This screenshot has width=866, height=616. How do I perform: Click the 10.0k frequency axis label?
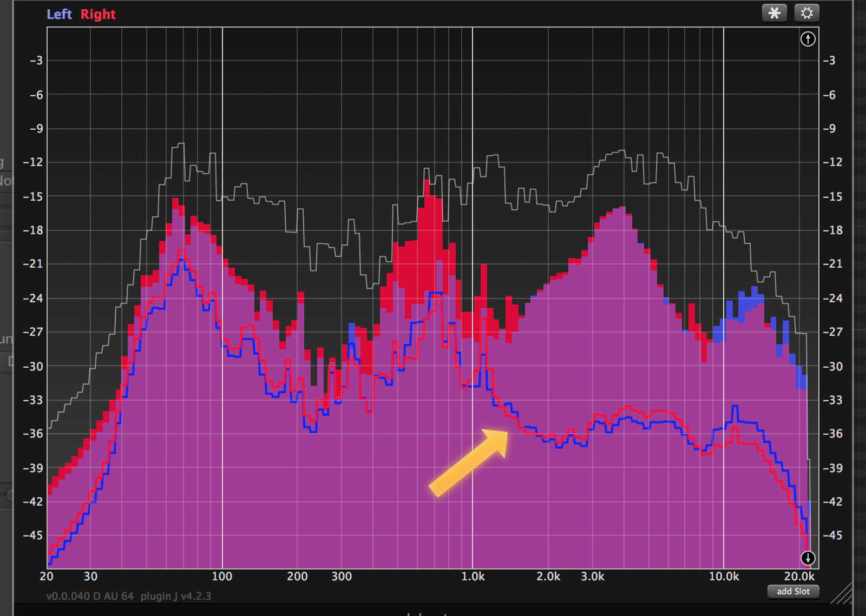click(724, 577)
